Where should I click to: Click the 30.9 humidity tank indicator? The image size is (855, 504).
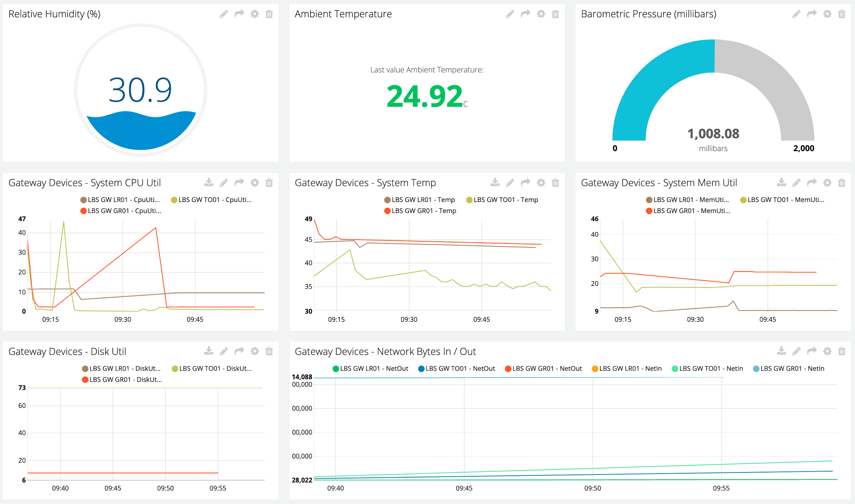(140, 90)
